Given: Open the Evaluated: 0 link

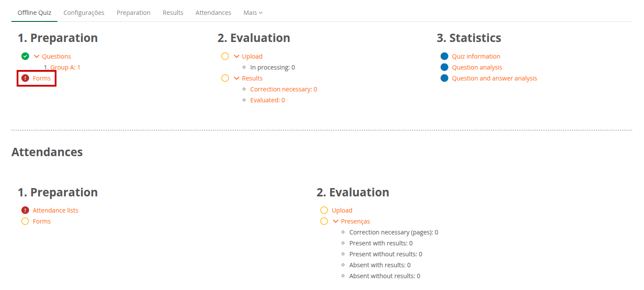Looking at the screenshot, I should coord(267,100).
